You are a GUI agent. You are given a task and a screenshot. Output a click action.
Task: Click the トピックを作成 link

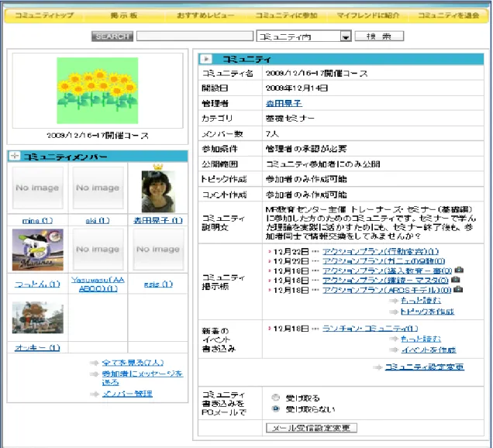coord(427,312)
